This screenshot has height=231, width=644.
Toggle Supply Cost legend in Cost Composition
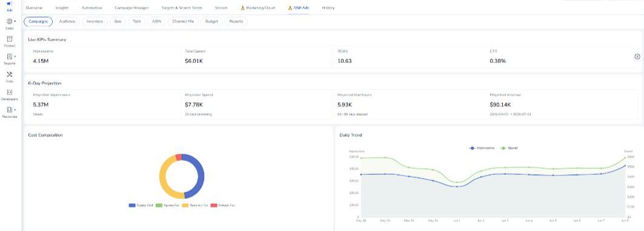(141, 205)
